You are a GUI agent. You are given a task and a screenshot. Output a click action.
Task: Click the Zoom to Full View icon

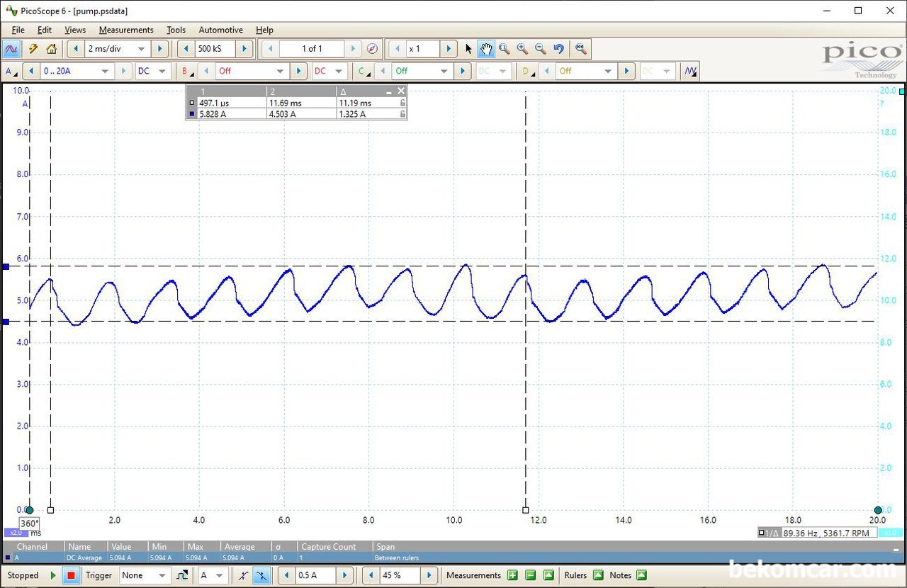tap(581, 49)
